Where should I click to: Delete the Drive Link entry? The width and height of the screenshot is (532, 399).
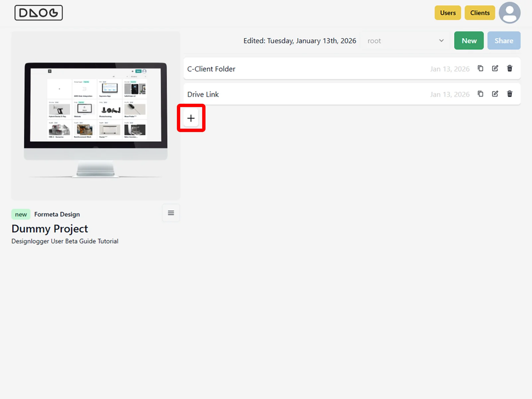pos(510,94)
